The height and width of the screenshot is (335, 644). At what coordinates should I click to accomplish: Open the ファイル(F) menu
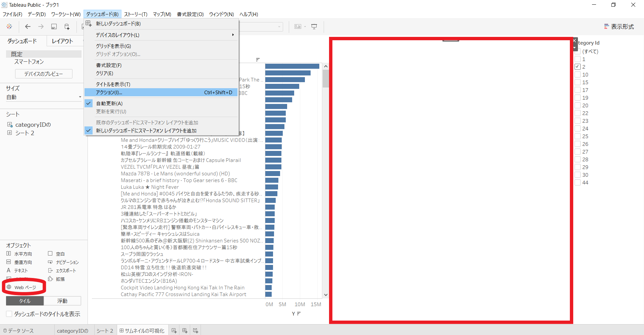tap(12, 14)
